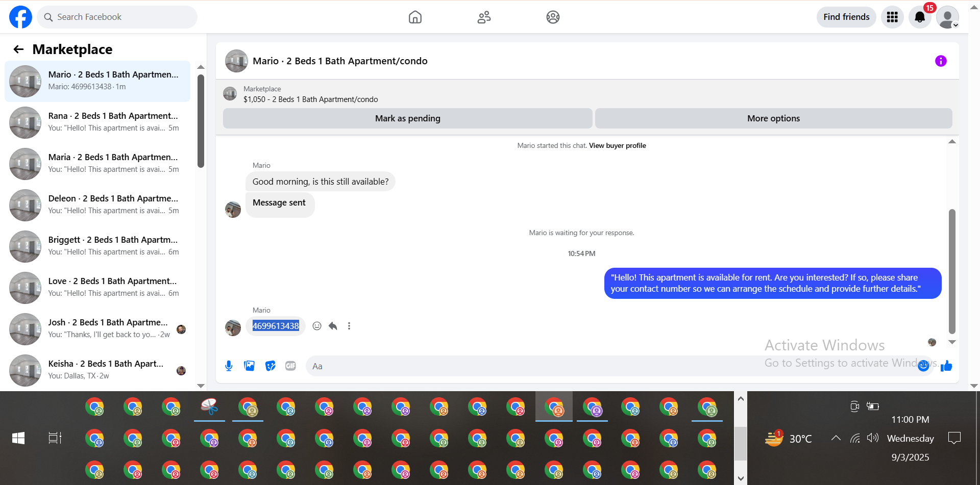Open the GIF picker
This screenshot has height=485, width=980.
[x=290, y=366]
